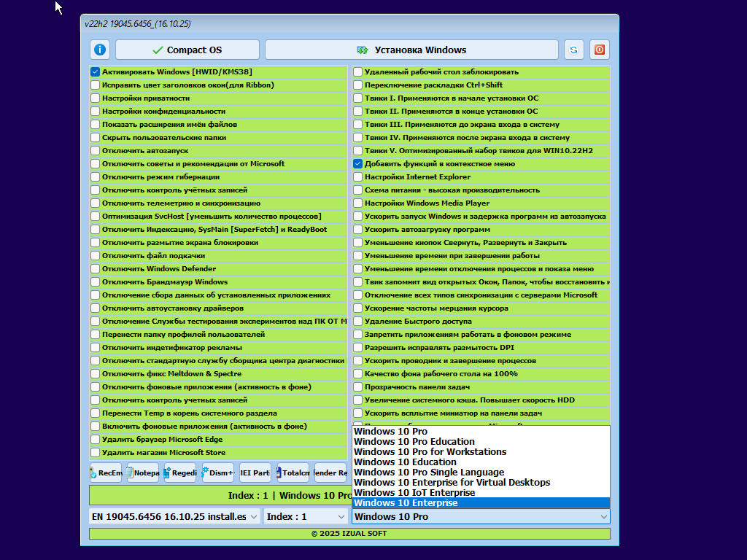Click the blue info icon button

coord(100,50)
